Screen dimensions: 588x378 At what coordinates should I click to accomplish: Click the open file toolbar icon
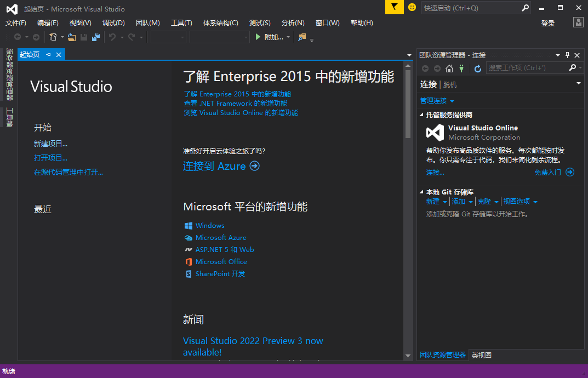[72, 37]
